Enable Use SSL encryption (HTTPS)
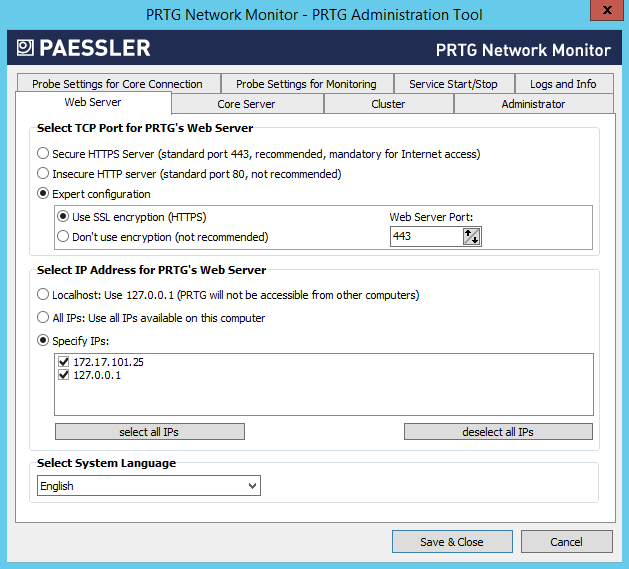Image resolution: width=629 pixels, height=569 pixels. (x=64, y=217)
